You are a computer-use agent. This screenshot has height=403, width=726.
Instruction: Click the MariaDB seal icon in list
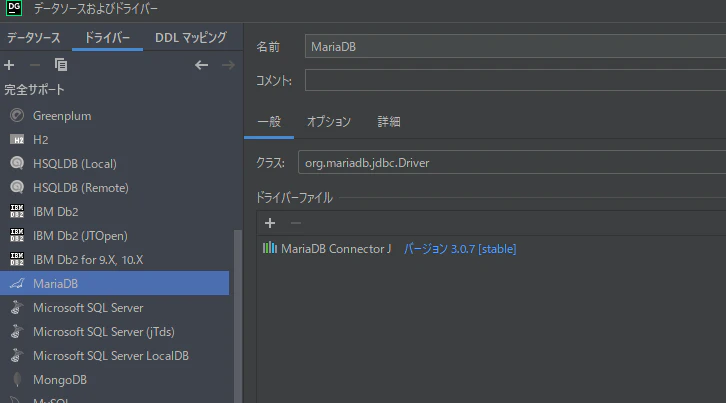17,283
